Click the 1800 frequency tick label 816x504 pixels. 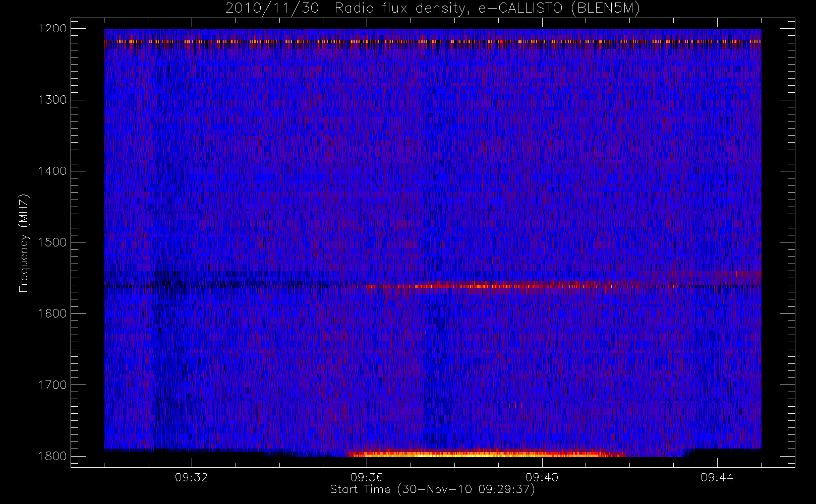(52, 456)
